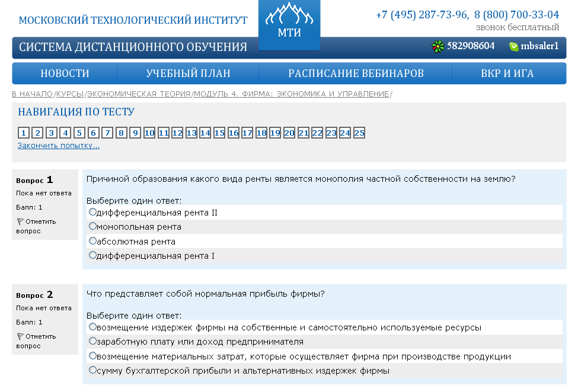
Task: Choose "заработную плату или доход предпринимателя" option
Action: pos(92,341)
